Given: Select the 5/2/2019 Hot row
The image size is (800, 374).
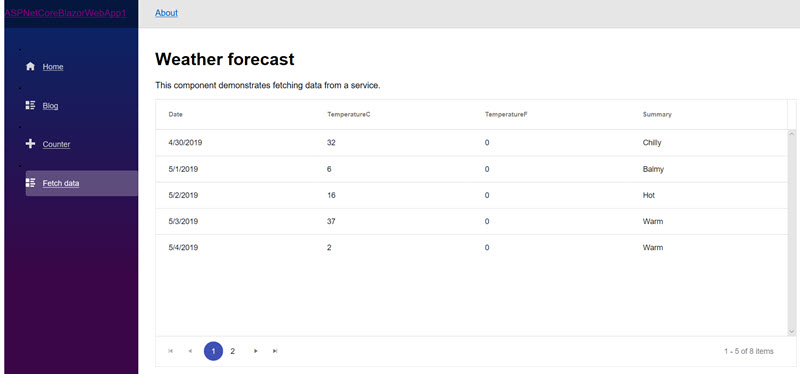Looking at the screenshot, I should click(x=472, y=195).
